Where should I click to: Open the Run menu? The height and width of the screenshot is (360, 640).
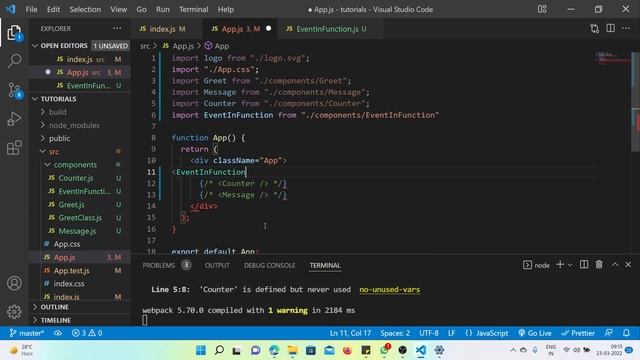(162, 9)
